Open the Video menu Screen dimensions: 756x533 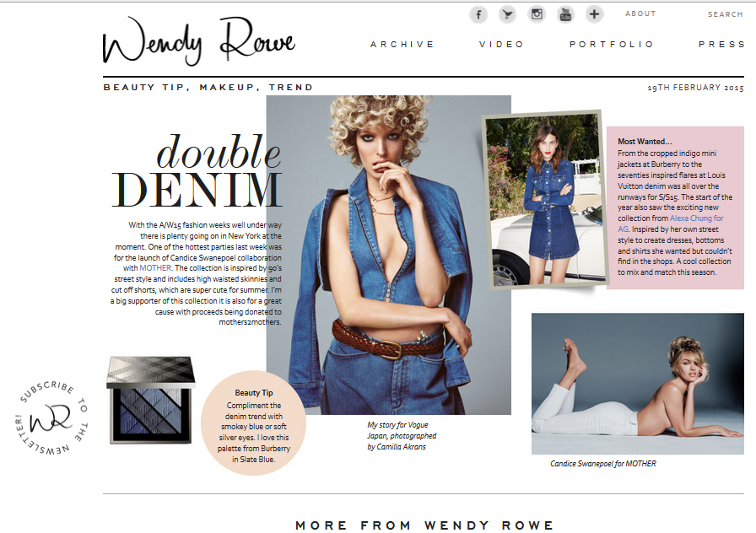501,45
